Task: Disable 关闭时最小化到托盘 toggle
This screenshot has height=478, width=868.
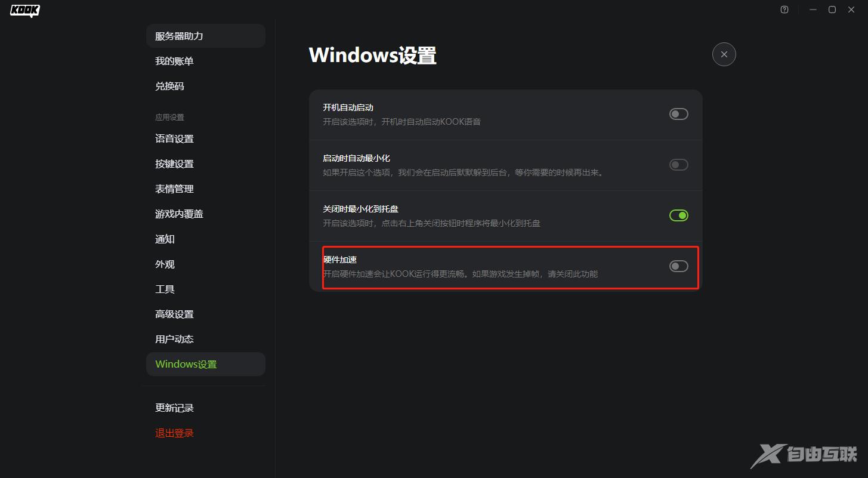Action: tap(679, 215)
